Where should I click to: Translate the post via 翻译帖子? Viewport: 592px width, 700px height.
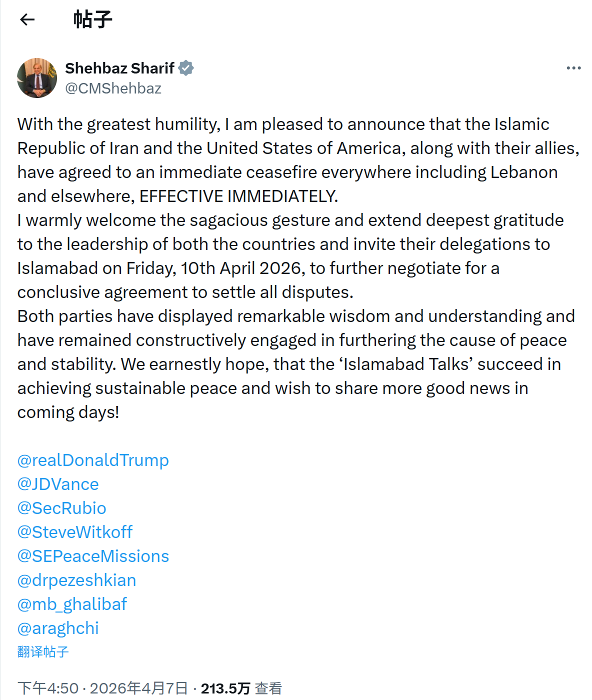point(43,651)
